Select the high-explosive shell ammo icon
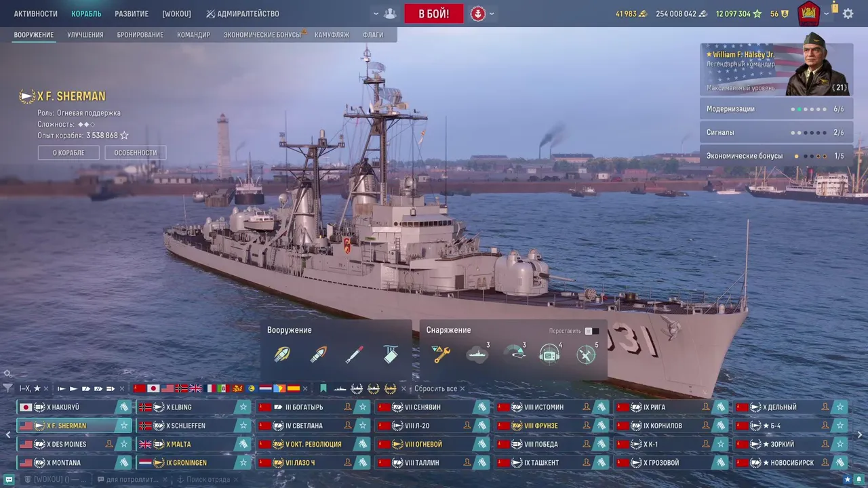The height and width of the screenshot is (488, 868). tap(281, 354)
